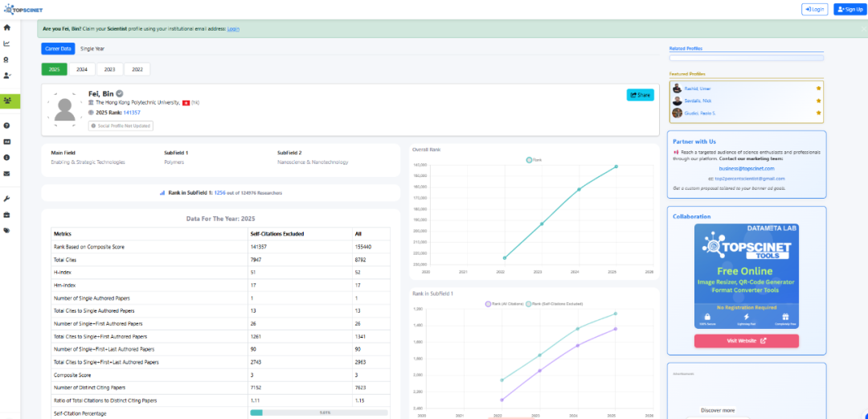The height and width of the screenshot is (419, 868).
Task: Click the 2022 data point on Overall Rank chart
Action: pyautogui.click(x=504, y=257)
